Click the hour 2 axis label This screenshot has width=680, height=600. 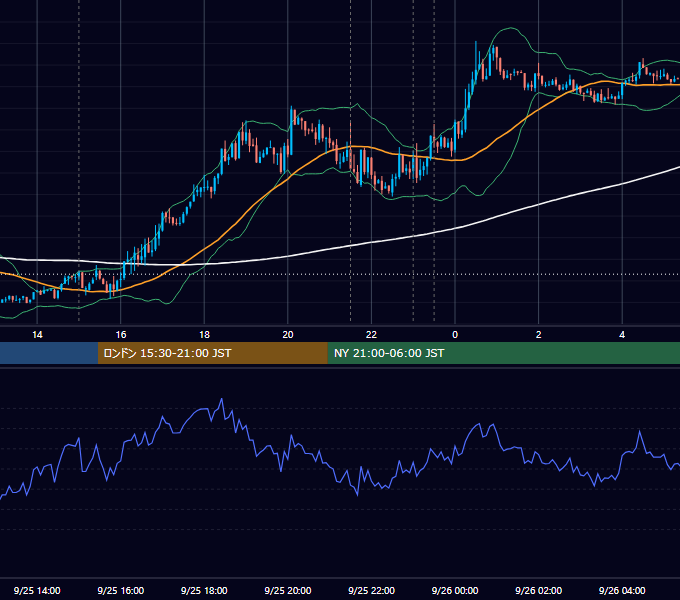tap(539, 335)
